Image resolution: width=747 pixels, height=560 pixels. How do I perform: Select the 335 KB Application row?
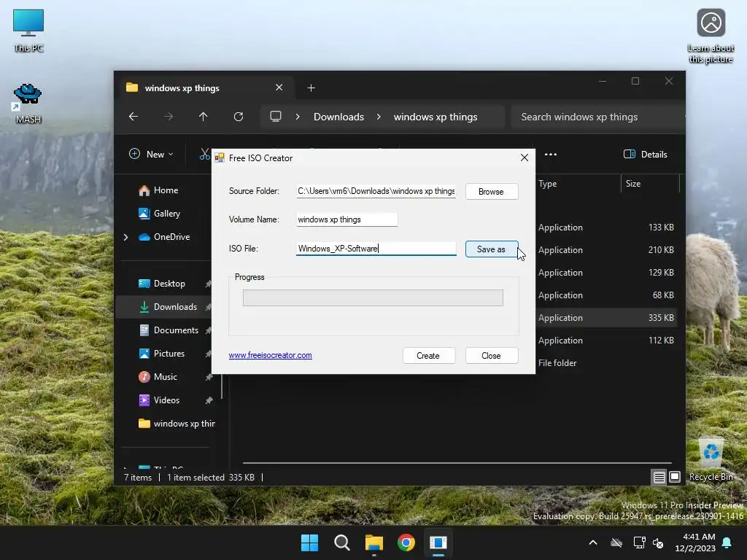coord(606,318)
